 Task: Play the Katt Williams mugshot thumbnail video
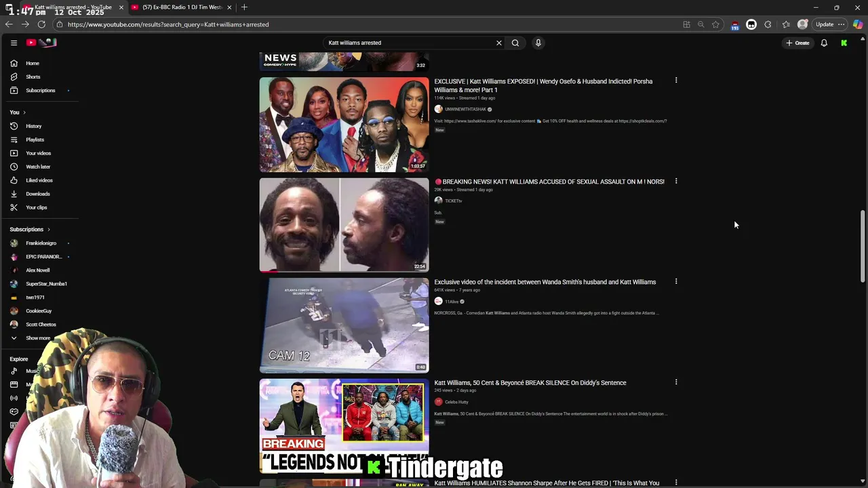tap(344, 225)
